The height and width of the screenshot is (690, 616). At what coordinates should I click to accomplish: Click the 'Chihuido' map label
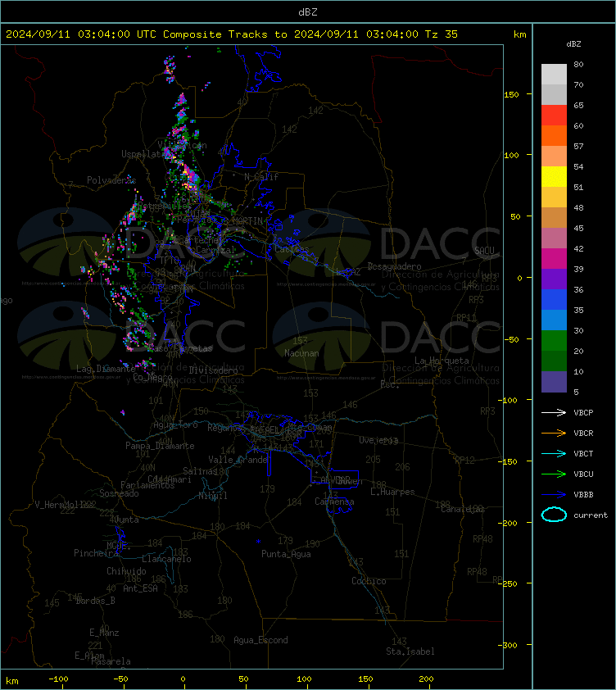tap(126, 570)
